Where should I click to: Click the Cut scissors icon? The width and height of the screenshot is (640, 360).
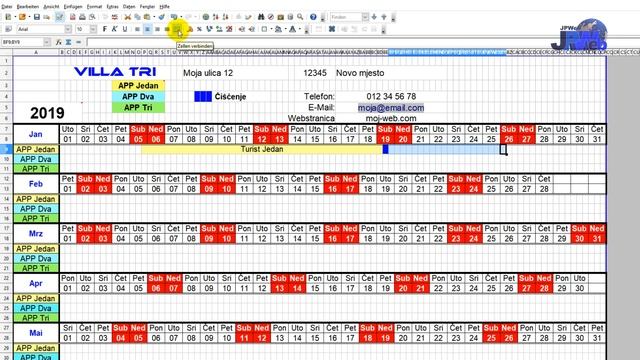(128, 17)
